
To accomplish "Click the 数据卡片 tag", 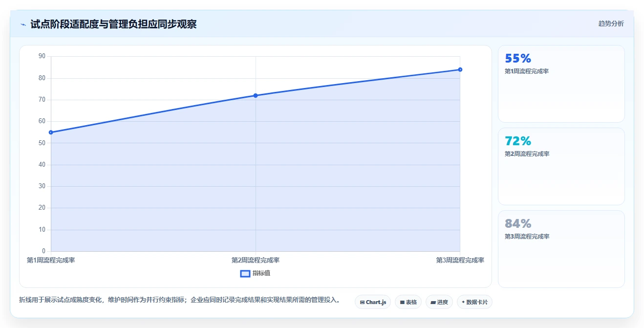I will (474, 302).
